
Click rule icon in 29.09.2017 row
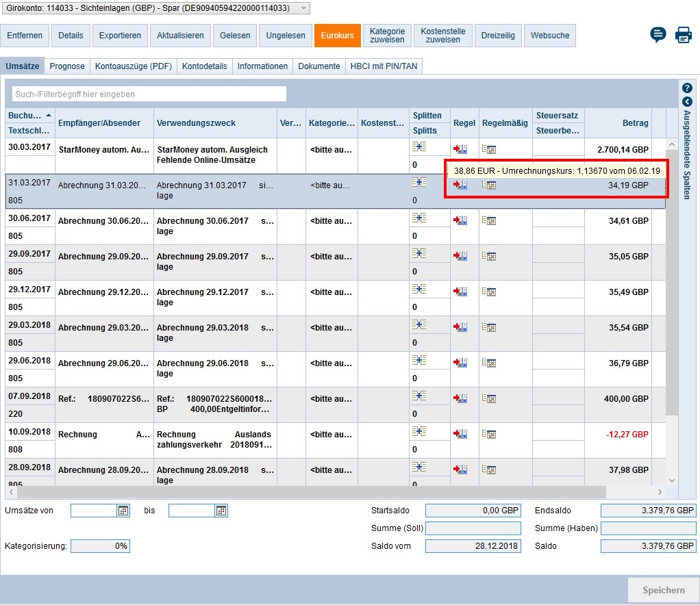[460, 256]
